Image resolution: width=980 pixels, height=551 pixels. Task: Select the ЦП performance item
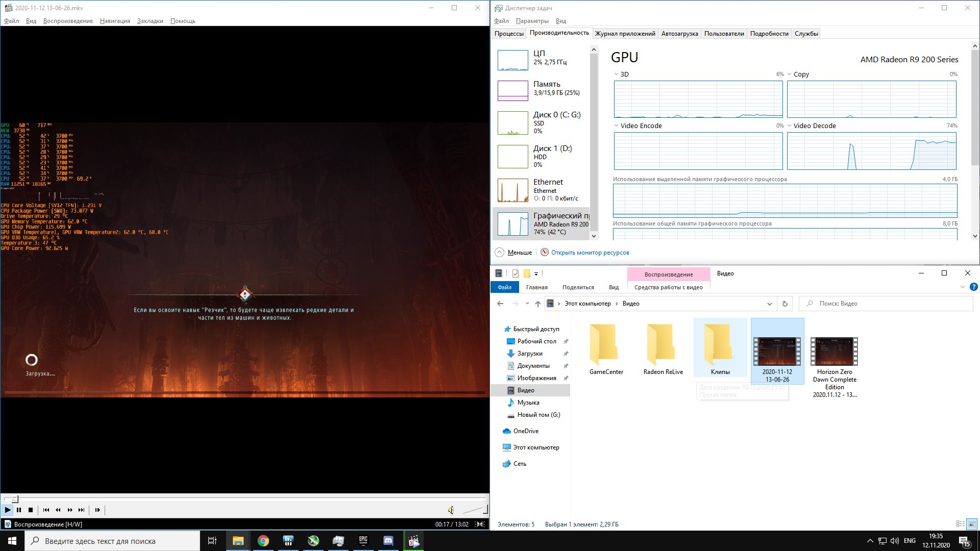(541, 60)
